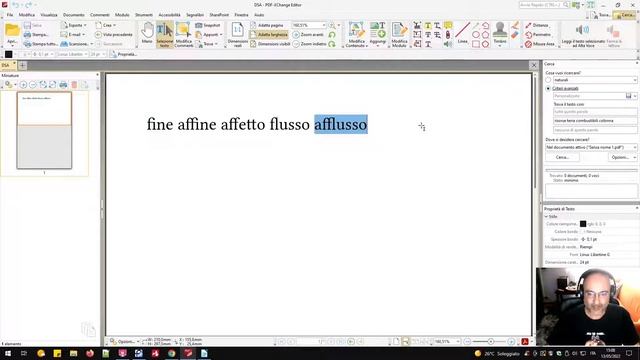Set view to Dimensioni reali

(x=237, y=34)
